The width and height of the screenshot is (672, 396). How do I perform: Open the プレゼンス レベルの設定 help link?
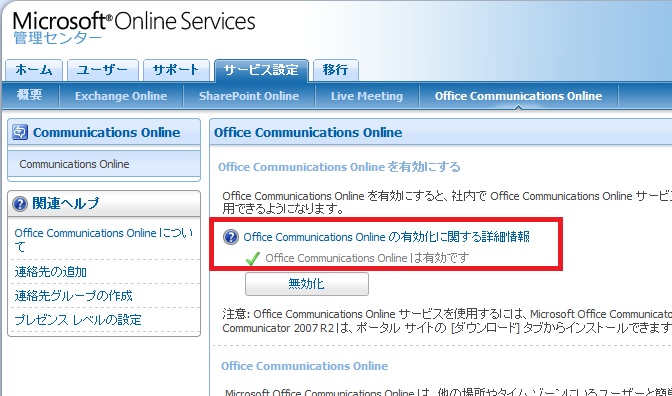tap(78, 320)
